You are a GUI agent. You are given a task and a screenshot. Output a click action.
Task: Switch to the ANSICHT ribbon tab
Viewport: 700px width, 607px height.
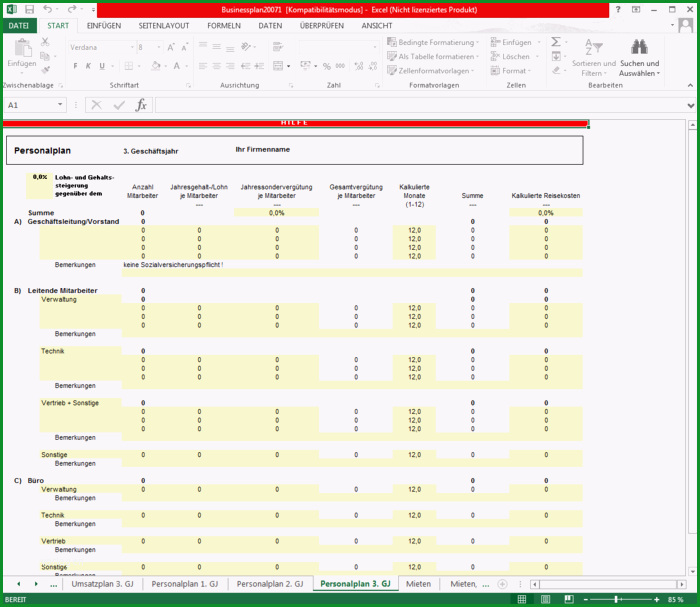coord(377,26)
